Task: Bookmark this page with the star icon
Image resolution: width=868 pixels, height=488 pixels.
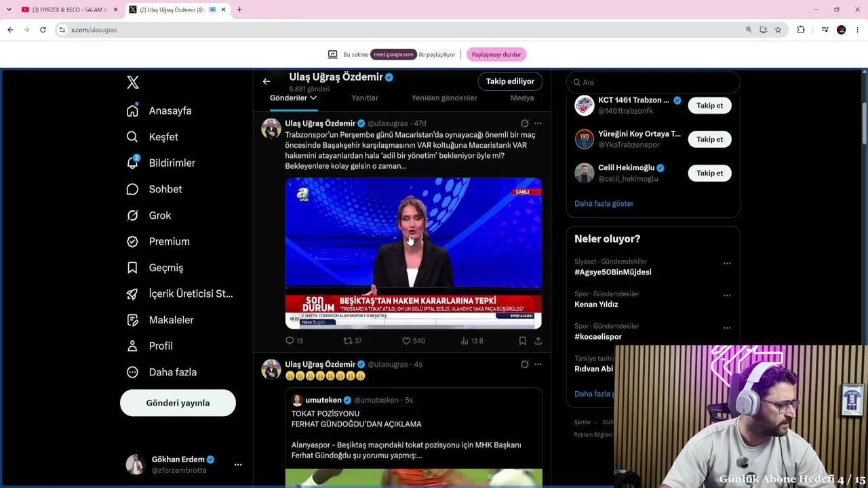Action: 778,30
